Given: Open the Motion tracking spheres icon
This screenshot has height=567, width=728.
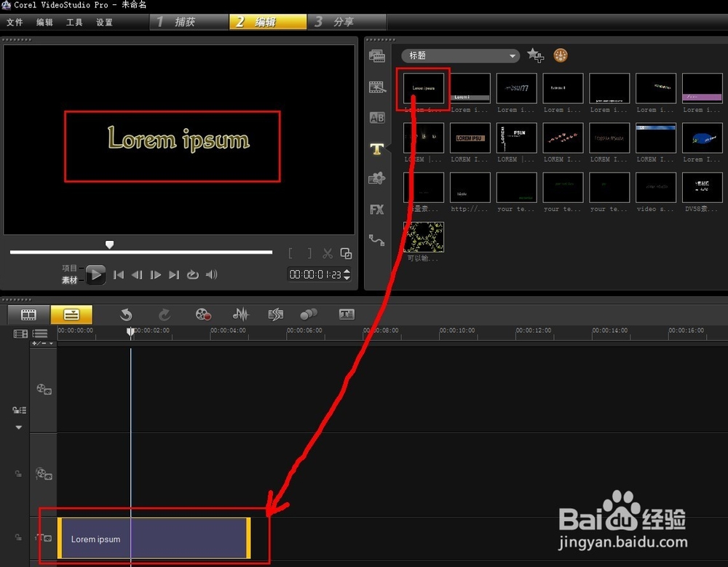Looking at the screenshot, I should pos(308,314).
